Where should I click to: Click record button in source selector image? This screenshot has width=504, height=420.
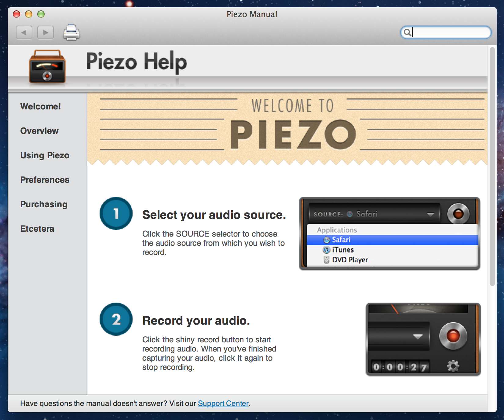coord(458,213)
